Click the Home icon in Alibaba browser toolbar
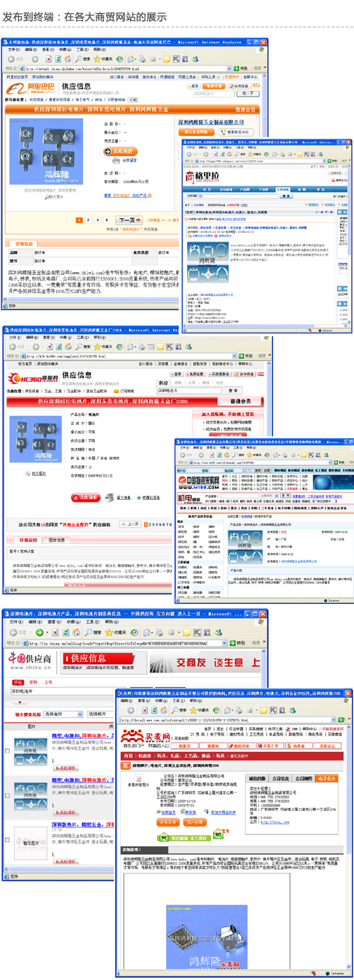The width and height of the screenshot is (354, 980). pyautogui.click(x=67, y=59)
